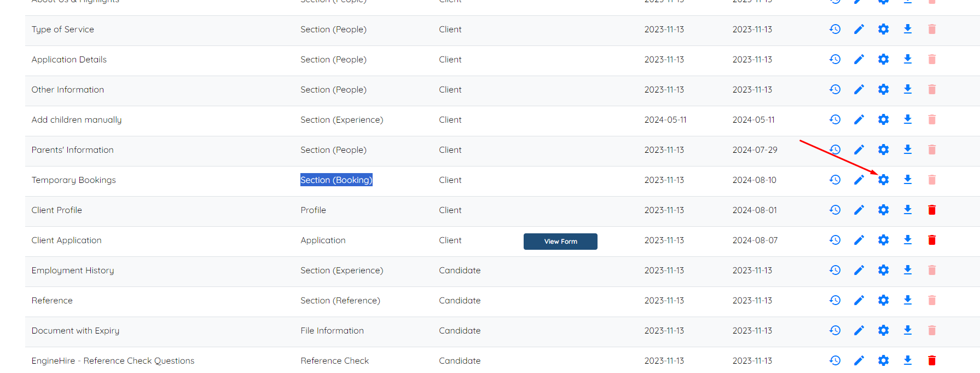Click the highlighted Section (Booking) text

tap(336, 180)
